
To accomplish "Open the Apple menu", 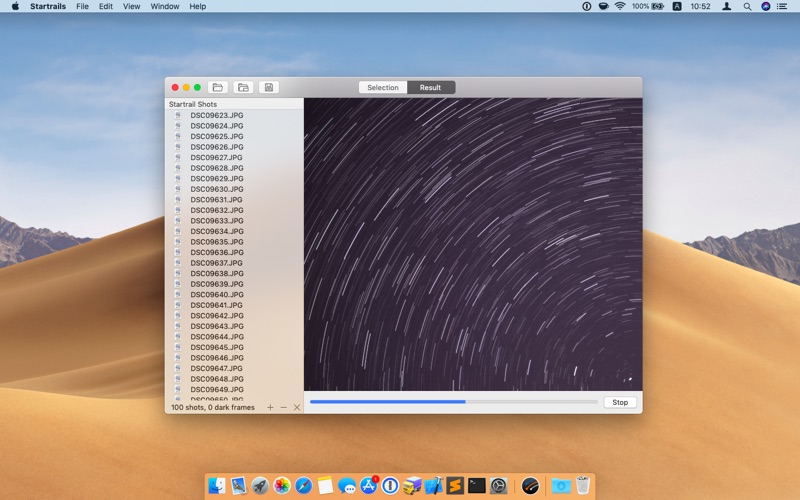I will click(15, 7).
